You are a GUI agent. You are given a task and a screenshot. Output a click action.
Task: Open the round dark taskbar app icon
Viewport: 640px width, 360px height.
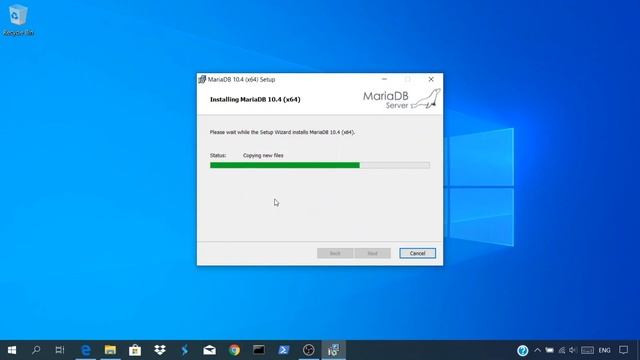(x=309, y=350)
